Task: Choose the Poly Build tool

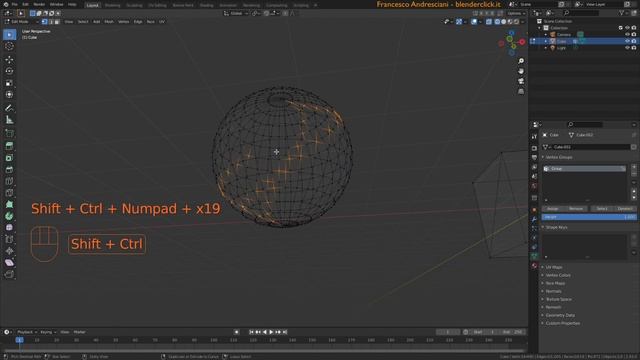Action: (9, 204)
